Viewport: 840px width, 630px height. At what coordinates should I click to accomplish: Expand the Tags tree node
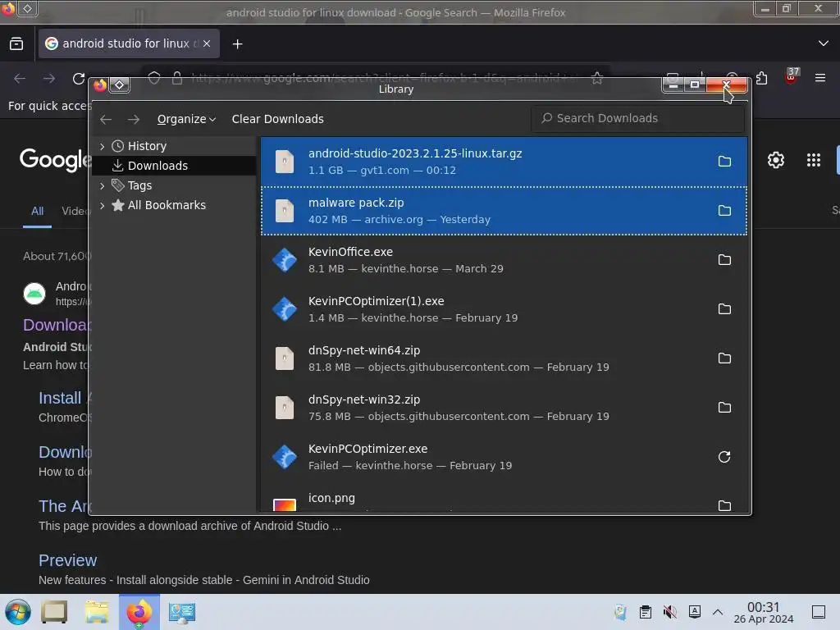pyautogui.click(x=102, y=186)
